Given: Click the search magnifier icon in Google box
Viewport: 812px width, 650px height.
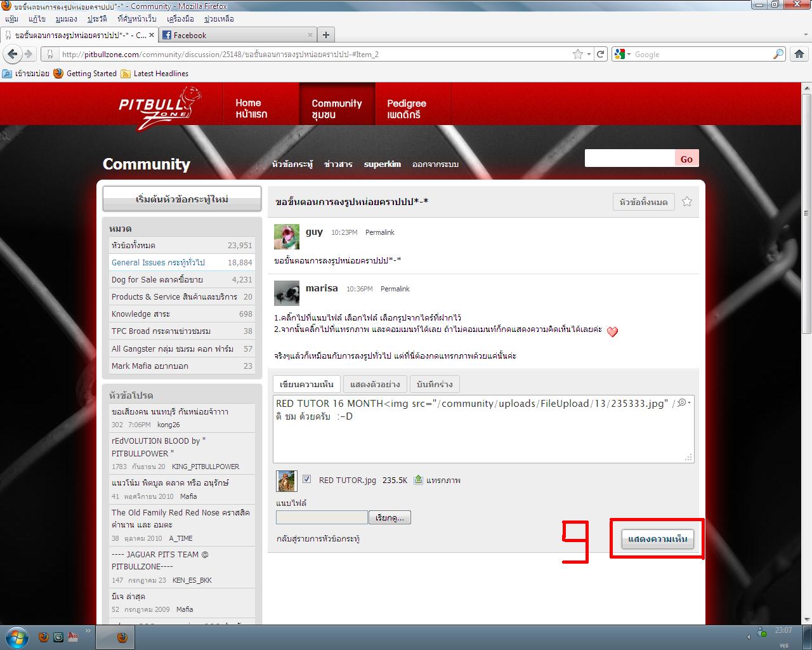Looking at the screenshot, I should [778, 54].
